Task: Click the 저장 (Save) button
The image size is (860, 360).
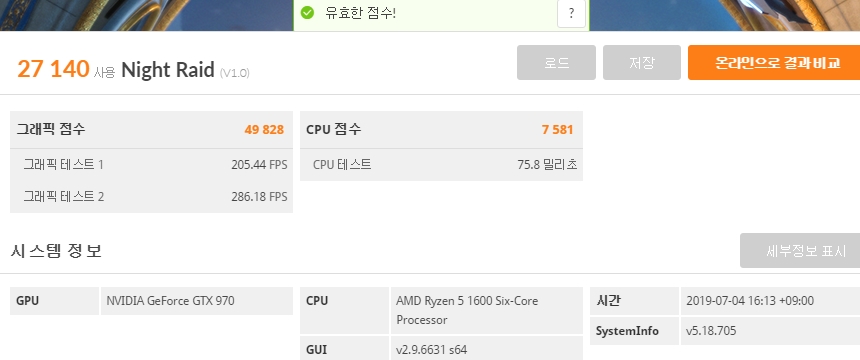Action: click(642, 63)
